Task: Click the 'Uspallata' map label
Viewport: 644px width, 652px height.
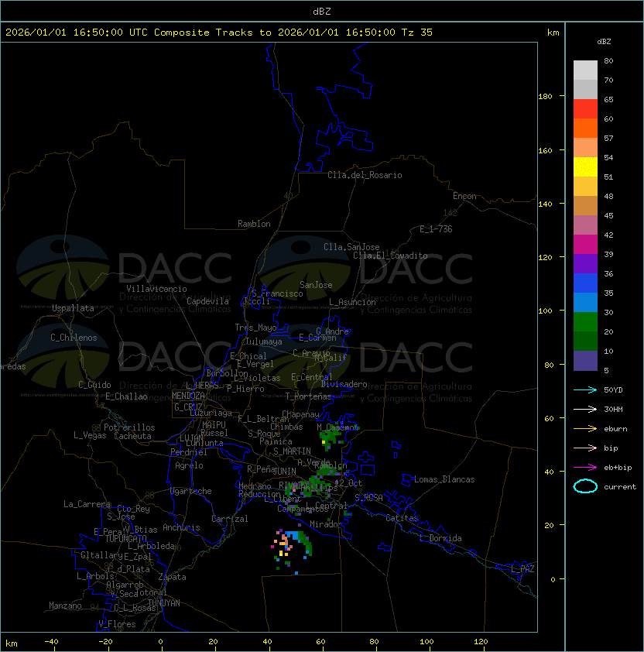Action: click(x=73, y=308)
